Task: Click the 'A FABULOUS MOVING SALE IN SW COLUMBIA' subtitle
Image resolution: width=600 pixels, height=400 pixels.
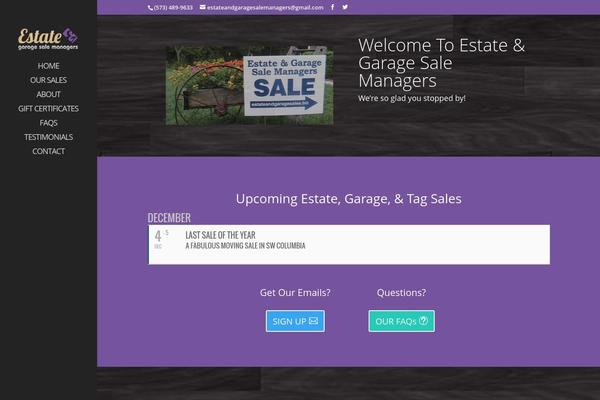Action: click(x=245, y=245)
